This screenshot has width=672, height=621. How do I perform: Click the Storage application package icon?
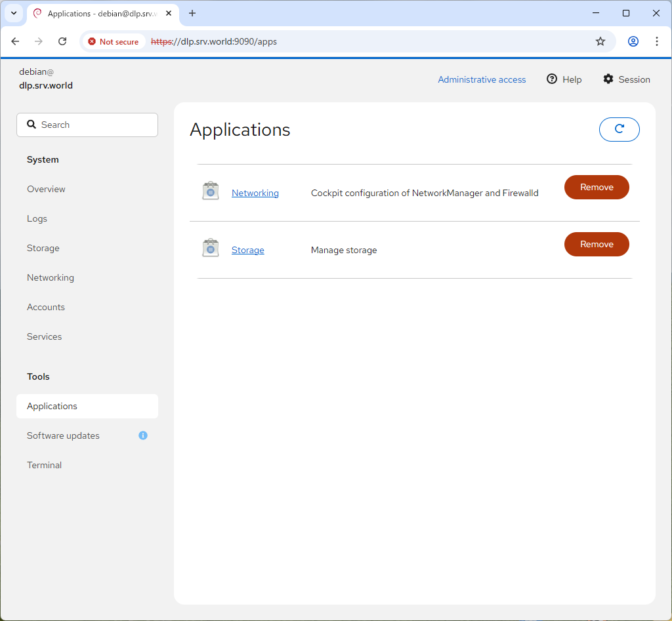click(210, 248)
